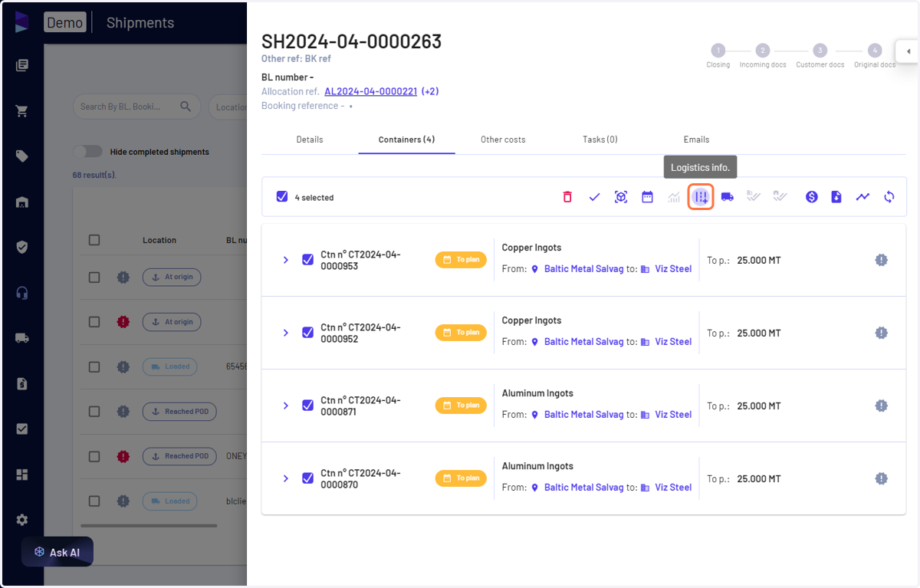Image resolution: width=920 pixels, height=588 pixels.
Task: Open the calendar toolbar icon
Action: [648, 197]
